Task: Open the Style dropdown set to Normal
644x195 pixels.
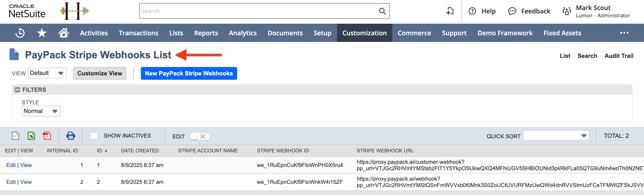Action: [41, 111]
